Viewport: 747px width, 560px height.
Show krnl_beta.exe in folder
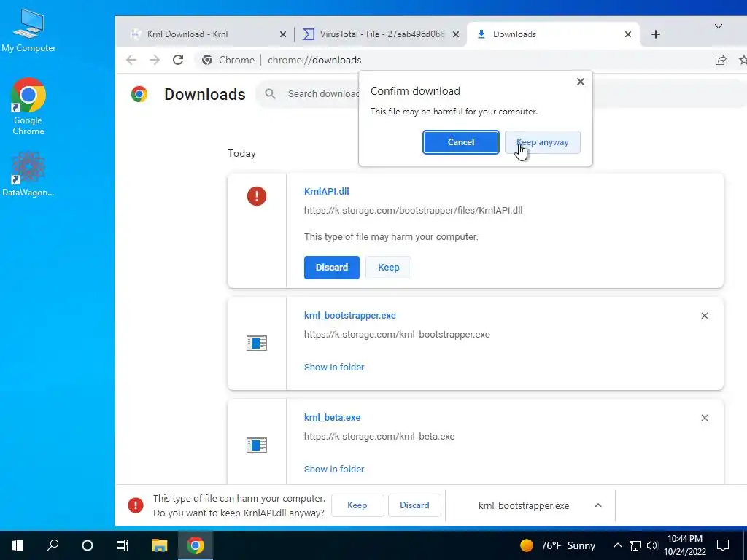(x=334, y=469)
